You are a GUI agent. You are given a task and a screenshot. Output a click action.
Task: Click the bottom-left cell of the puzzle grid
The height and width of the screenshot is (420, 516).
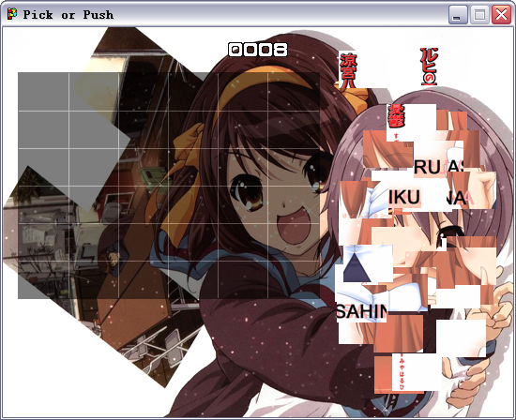pos(43,280)
